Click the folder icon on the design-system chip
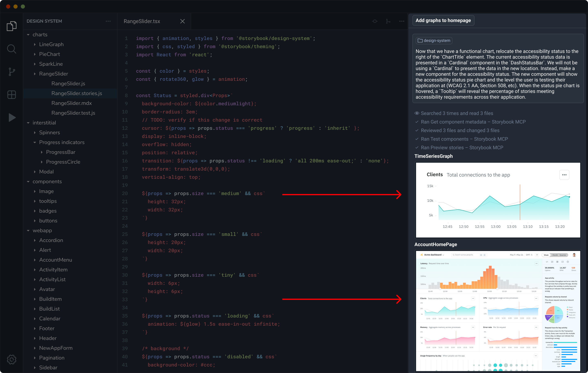The height and width of the screenshot is (373, 588). [420, 41]
